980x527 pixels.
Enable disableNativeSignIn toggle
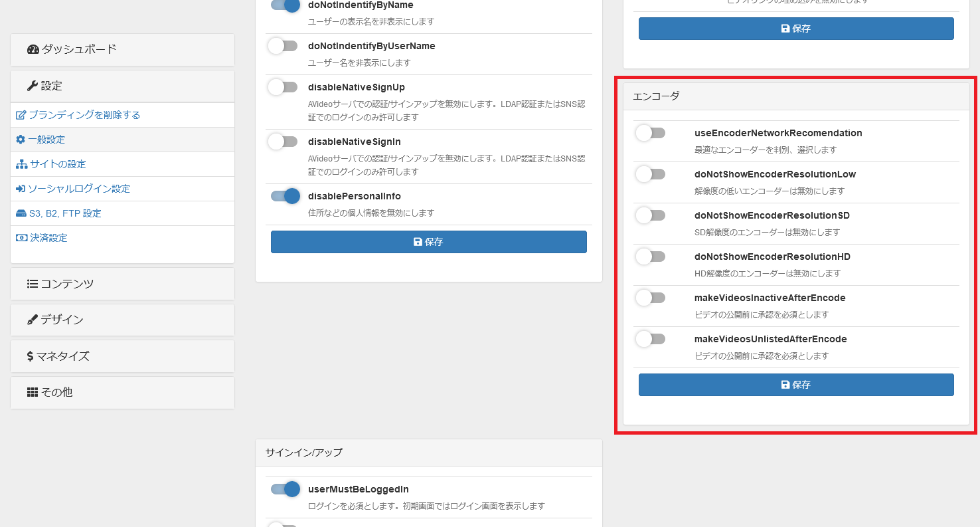[283, 142]
